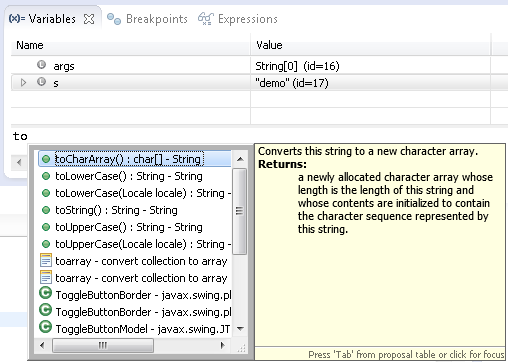Click the local variable icon beside s
Screen dimensions: 508x362
coord(41,82)
